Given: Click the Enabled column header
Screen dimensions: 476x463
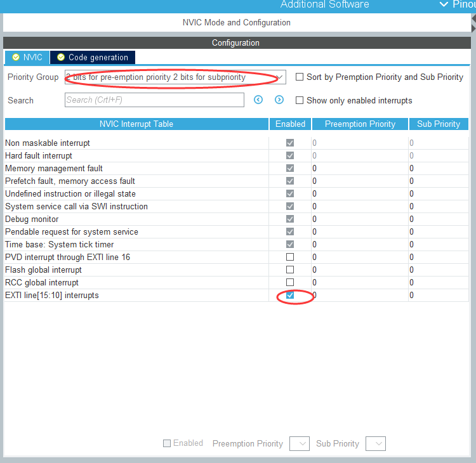Looking at the screenshot, I should (290, 124).
